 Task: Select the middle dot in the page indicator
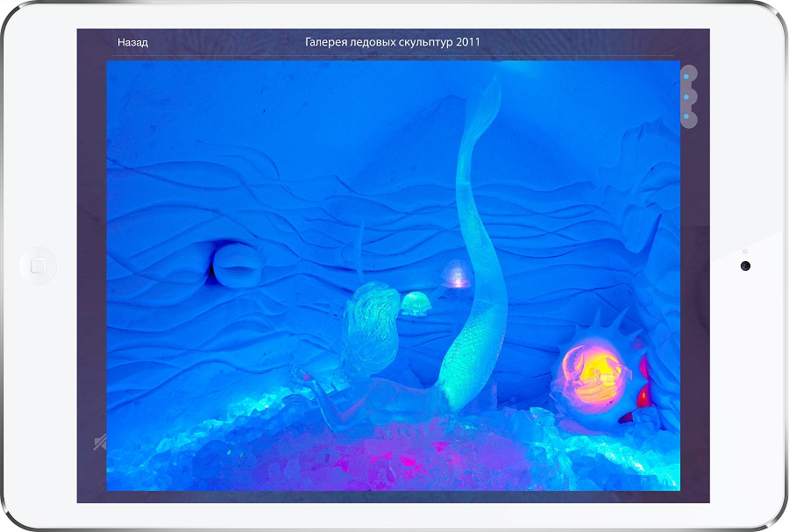(686, 96)
